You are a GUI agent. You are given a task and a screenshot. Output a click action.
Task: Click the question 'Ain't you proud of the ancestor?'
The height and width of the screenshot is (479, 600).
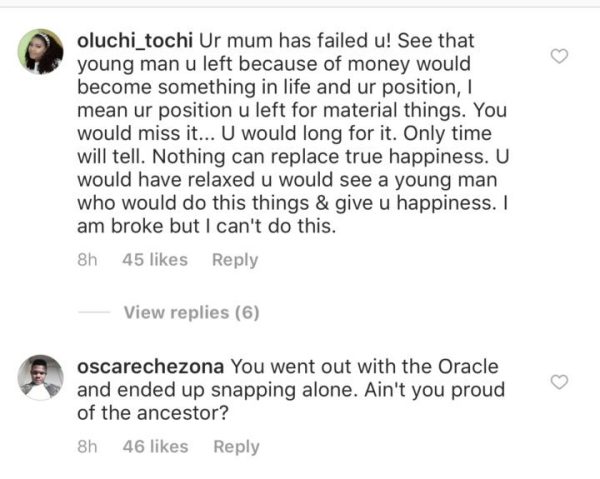(x=291, y=401)
